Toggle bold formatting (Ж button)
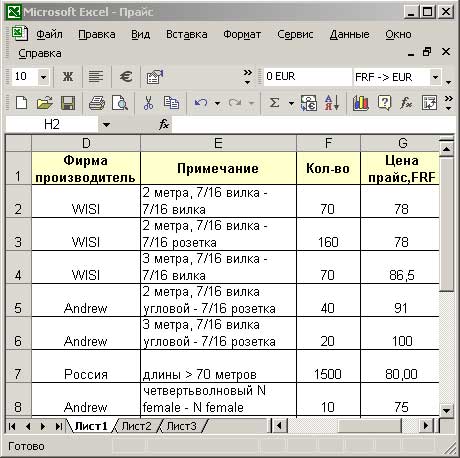The height and width of the screenshot is (458, 460). [x=68, y=77]
